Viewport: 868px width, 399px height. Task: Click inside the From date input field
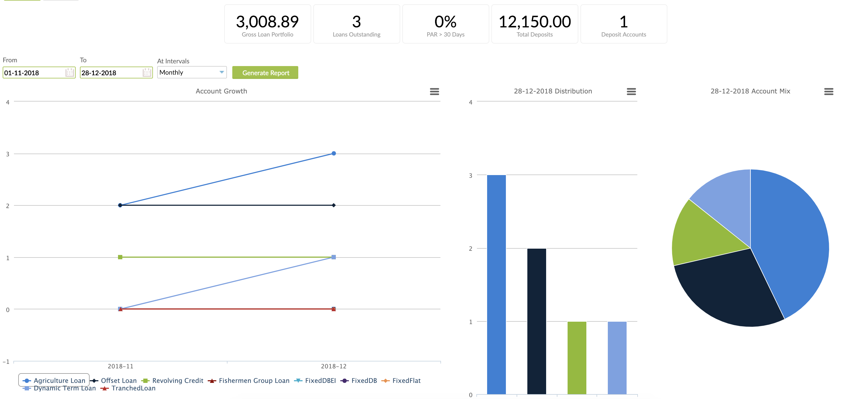click(x=34, y=72)
